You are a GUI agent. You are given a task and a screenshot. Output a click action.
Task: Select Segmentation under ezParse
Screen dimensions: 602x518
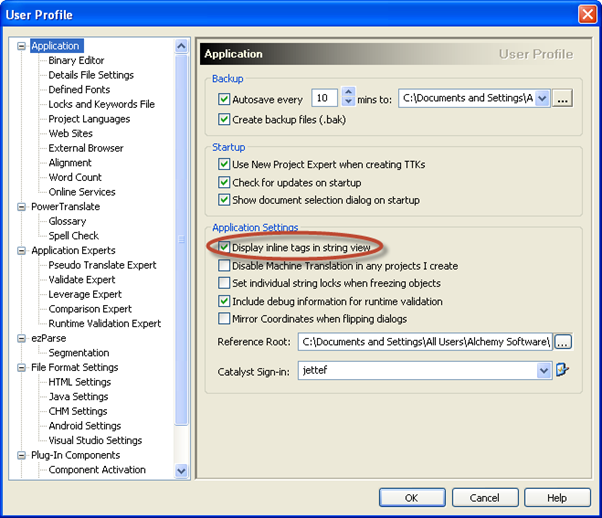(79, 353)
